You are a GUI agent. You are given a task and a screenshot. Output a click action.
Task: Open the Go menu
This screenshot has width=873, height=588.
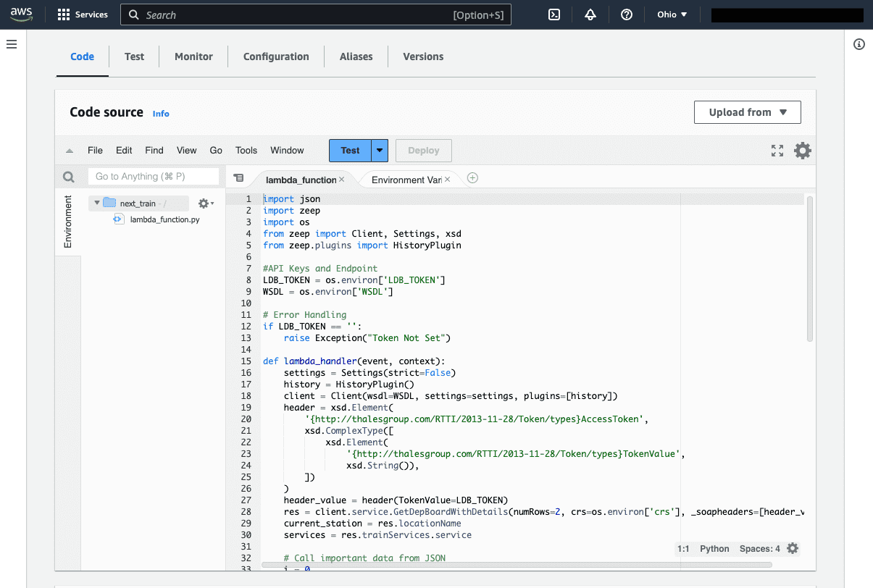point(216,151)
